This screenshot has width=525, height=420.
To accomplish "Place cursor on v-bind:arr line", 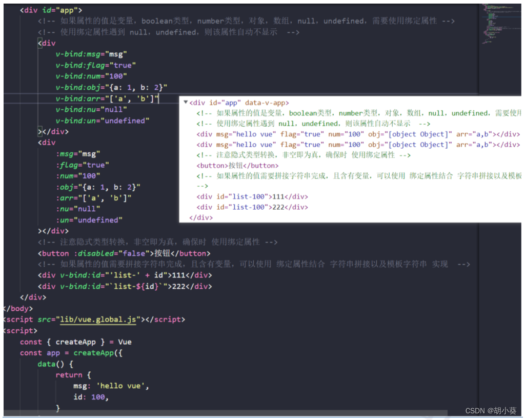I will (x=107, y=98).
